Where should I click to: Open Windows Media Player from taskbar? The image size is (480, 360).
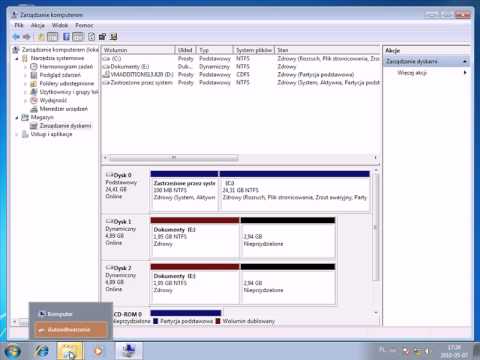click(x=98, y=351)
